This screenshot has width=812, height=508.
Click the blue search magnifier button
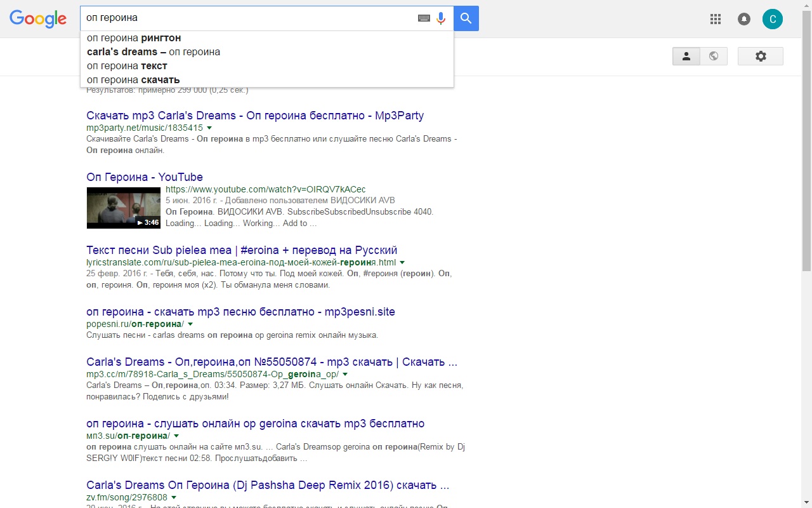(x=466, y=18)
